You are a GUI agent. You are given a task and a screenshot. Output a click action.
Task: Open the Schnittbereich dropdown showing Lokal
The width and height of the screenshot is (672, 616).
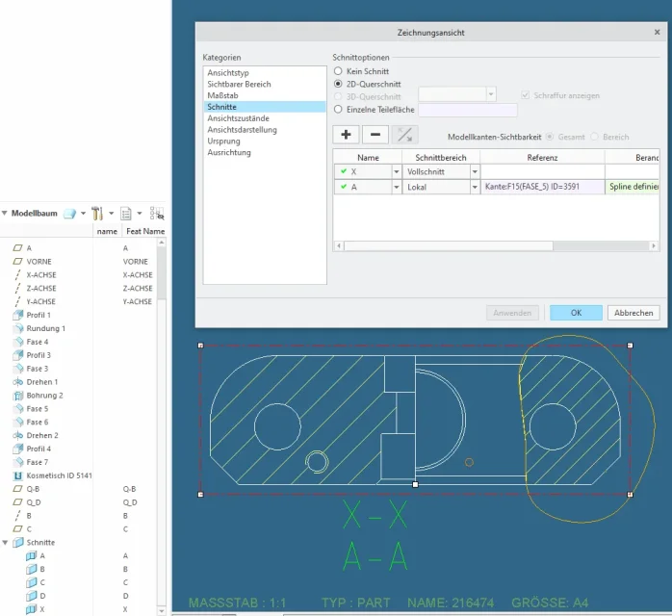point(475,187)
